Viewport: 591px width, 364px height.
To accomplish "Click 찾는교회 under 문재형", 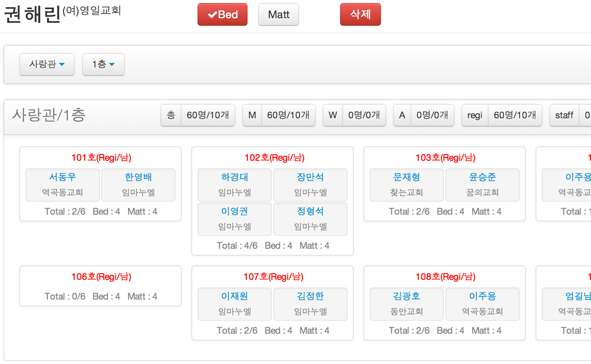I will pyautogui.click(x=407, y=193).
